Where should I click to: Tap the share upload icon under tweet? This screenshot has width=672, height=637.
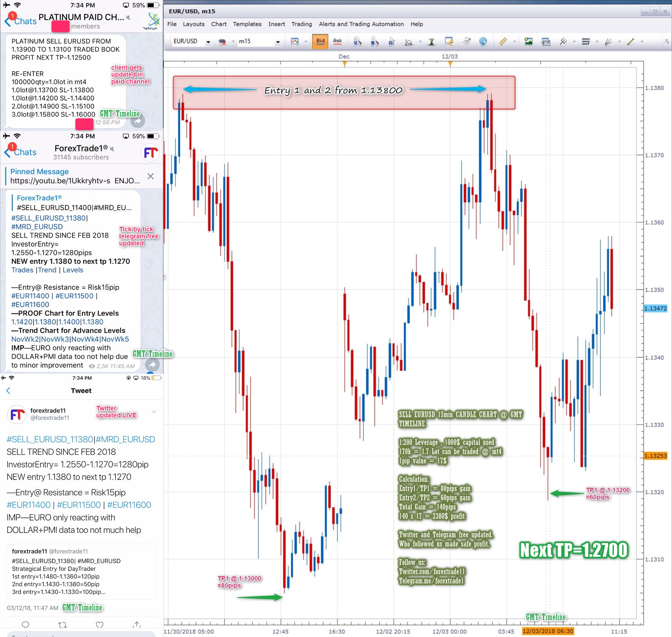click(x=137, y=624)
